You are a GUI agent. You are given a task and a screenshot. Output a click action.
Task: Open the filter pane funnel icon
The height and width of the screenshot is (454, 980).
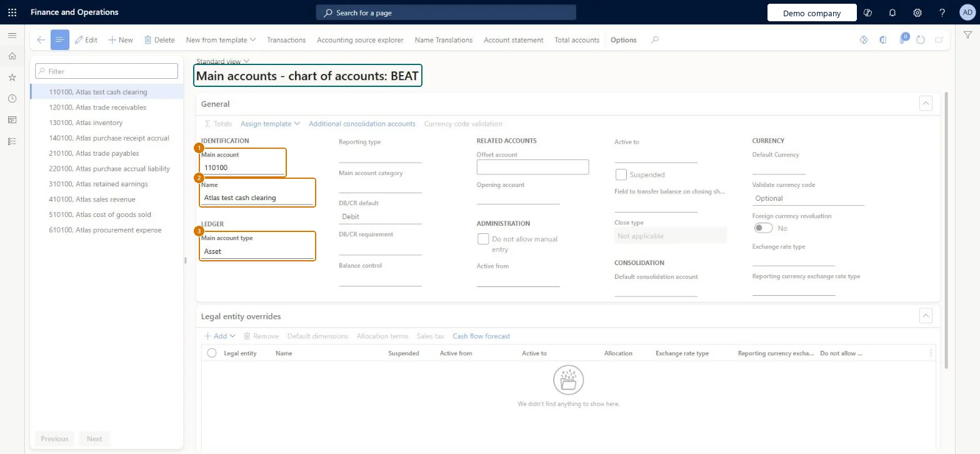[967, 36]
